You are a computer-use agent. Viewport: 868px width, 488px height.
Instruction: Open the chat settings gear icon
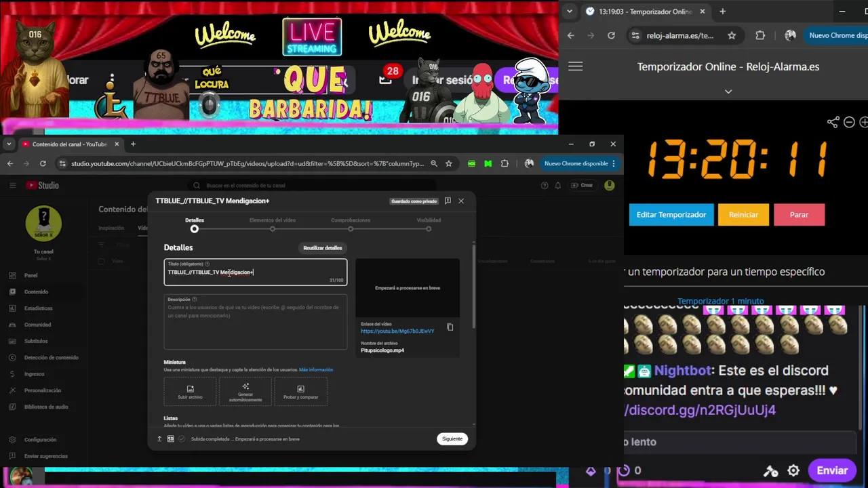click(793, 470)
